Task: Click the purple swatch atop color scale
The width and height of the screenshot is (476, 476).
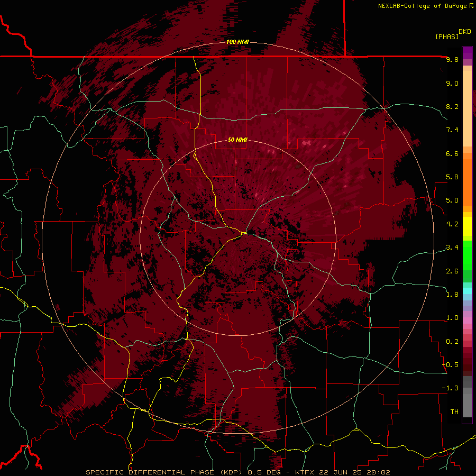Action: (467, 53)
